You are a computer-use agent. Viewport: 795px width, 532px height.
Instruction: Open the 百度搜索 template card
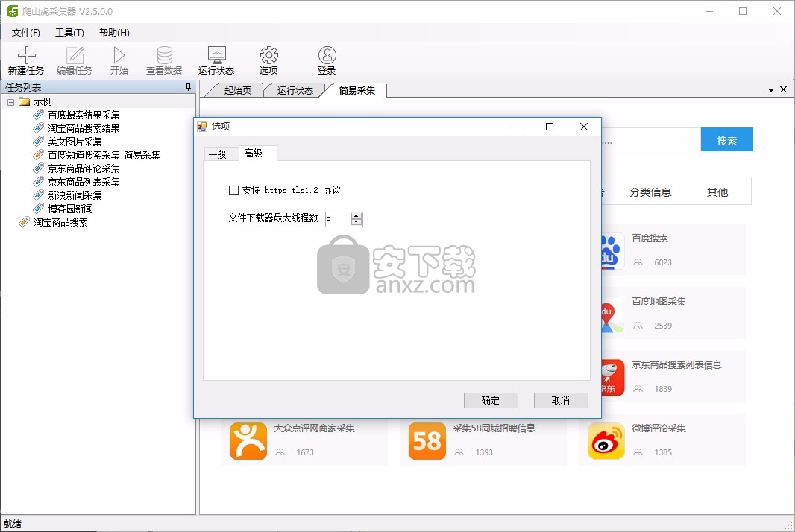coord(673,250)
